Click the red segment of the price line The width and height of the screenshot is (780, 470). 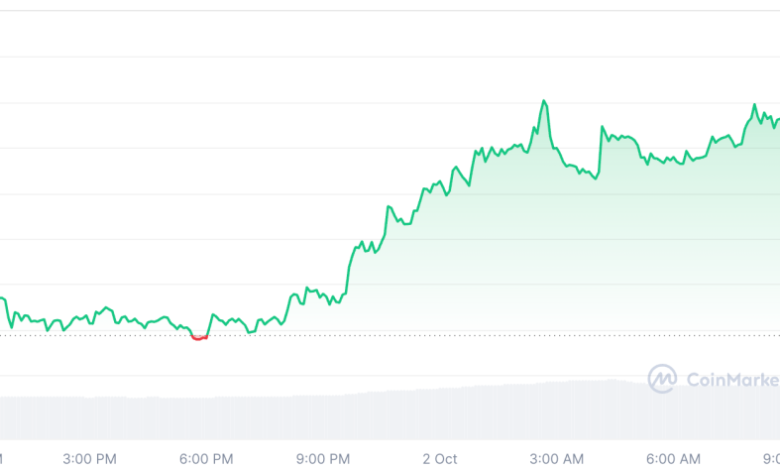pyautogui.click(x=198, y=338)
